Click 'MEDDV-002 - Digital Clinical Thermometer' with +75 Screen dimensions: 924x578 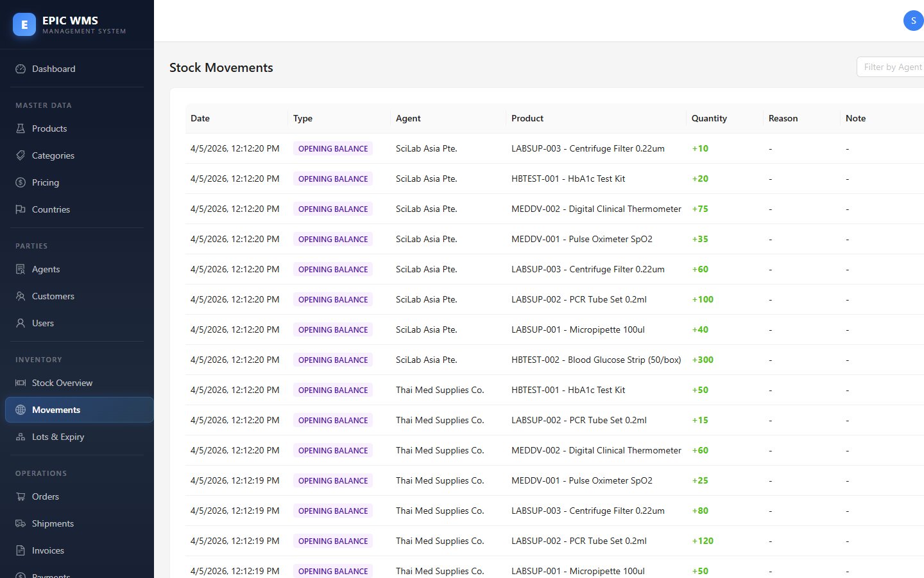click(x=596, y=209)
